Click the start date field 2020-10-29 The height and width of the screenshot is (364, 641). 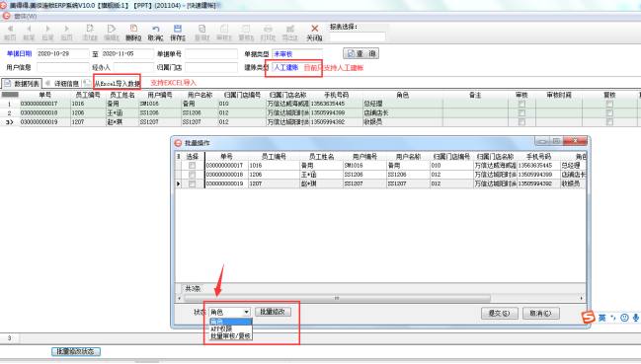point(62,54)
